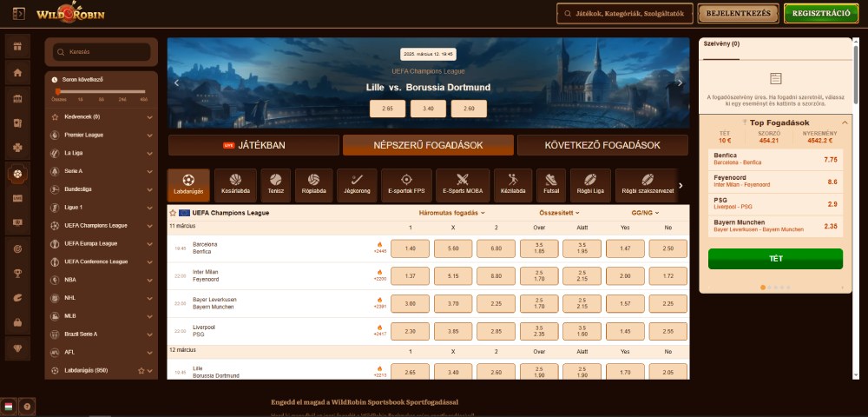
Task: Select the Tenisz sport icon
Action: coord(275,183)
